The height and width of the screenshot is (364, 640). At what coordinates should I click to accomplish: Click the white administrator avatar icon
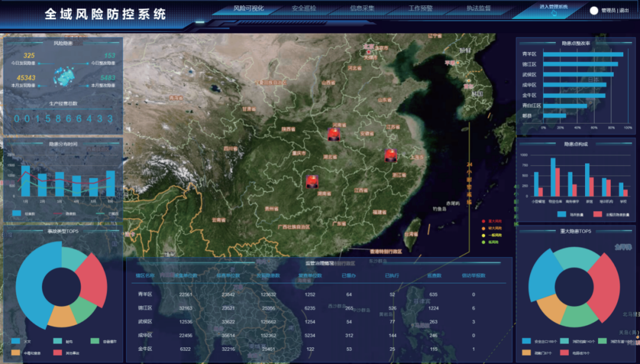click(x=594, y=10)
